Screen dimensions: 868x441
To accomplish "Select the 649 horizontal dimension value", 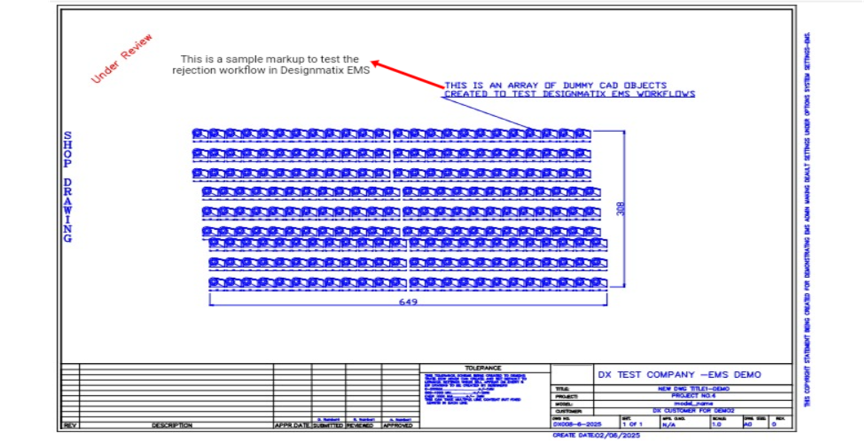I will (x=408, y=302).
